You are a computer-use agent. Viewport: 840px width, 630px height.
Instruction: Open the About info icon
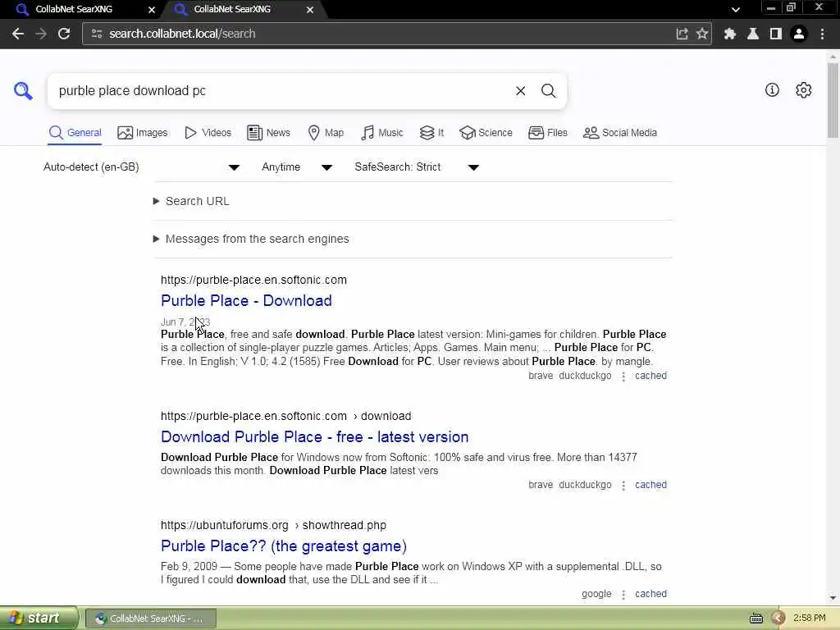(772, 90)
